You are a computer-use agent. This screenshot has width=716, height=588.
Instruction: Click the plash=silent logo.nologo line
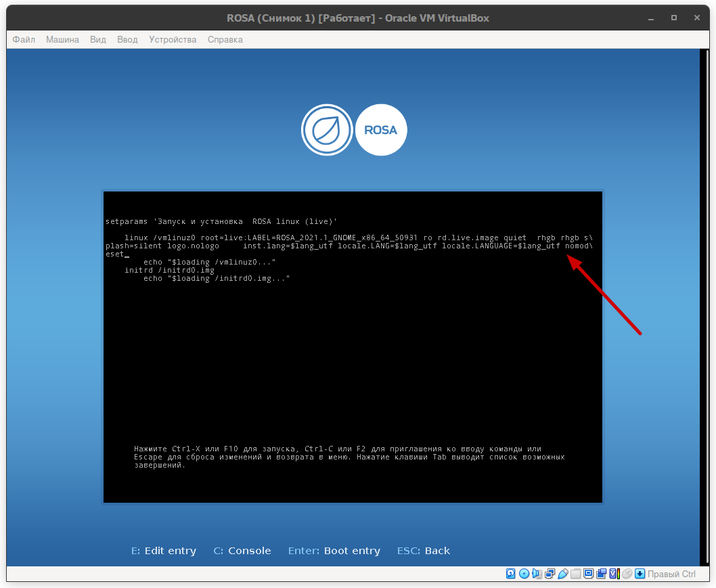(x=349, y=246)
